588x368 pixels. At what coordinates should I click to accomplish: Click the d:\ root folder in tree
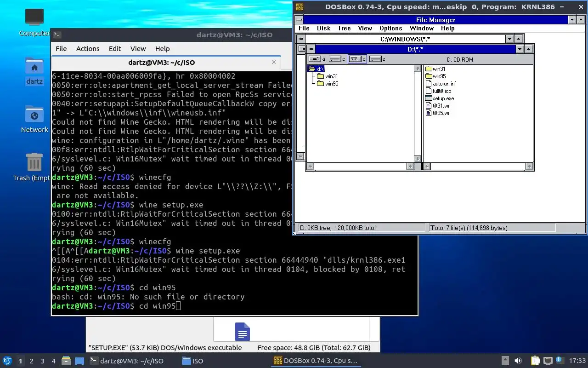pyautogui.click(x=316, y=69)
